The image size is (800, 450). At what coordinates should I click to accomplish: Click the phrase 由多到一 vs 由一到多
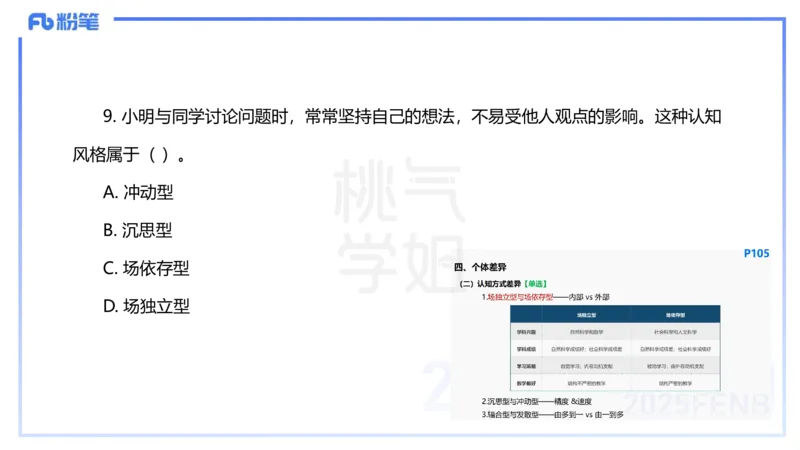(589, 415)
